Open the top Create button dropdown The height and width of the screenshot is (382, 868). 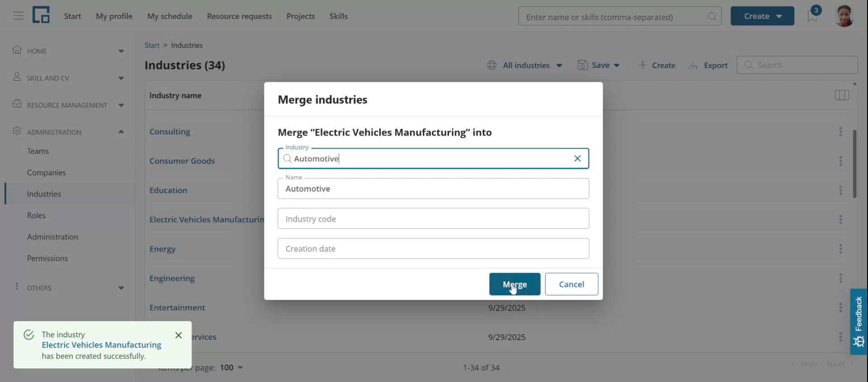tap(762, 16)
